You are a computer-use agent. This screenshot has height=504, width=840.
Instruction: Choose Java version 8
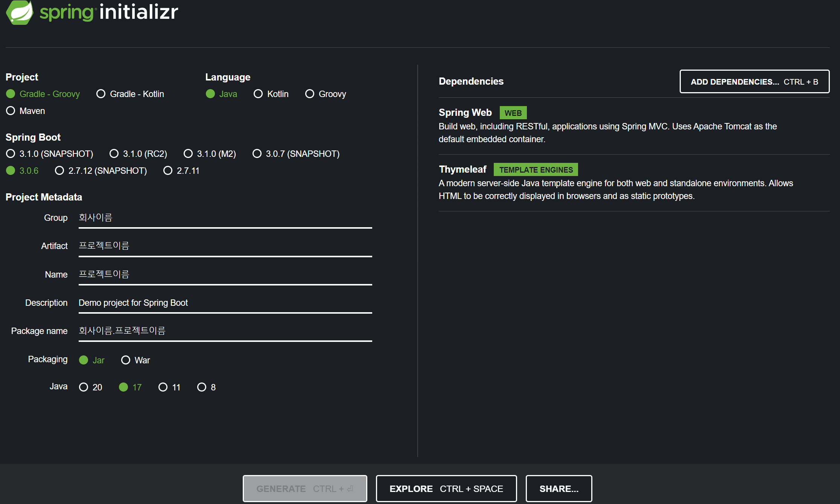click(x=202, y=387)
